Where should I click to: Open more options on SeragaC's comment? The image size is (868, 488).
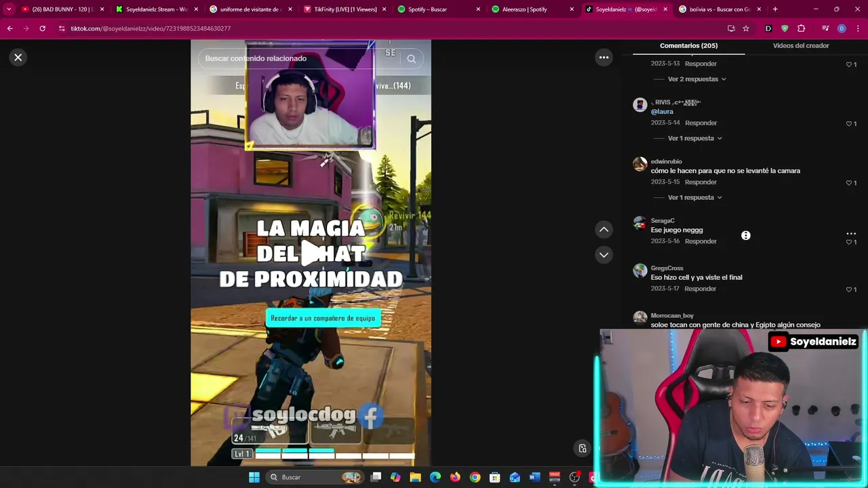[851, 233]
